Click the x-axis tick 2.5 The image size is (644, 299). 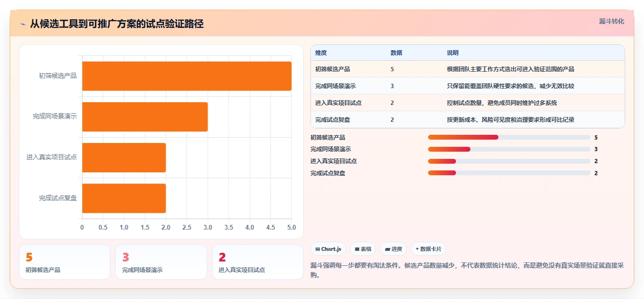pyautogui.click(x=187, y=227)
